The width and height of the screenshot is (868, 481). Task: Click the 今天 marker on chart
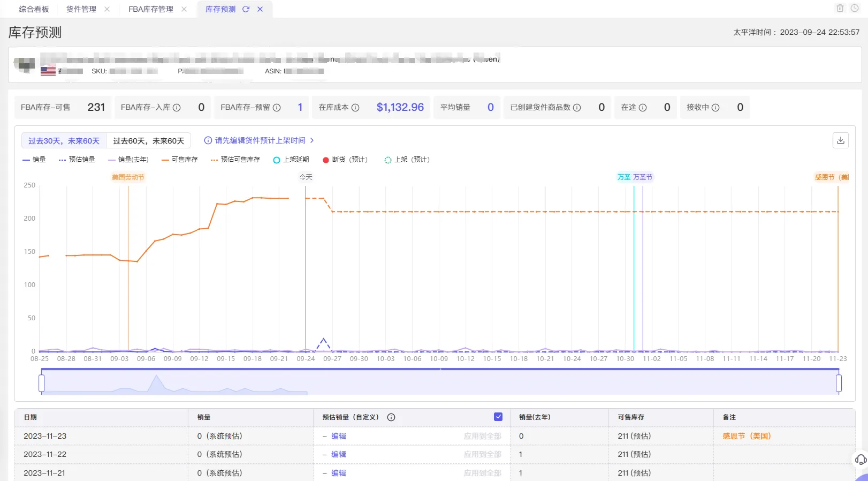tap(306, 177)
